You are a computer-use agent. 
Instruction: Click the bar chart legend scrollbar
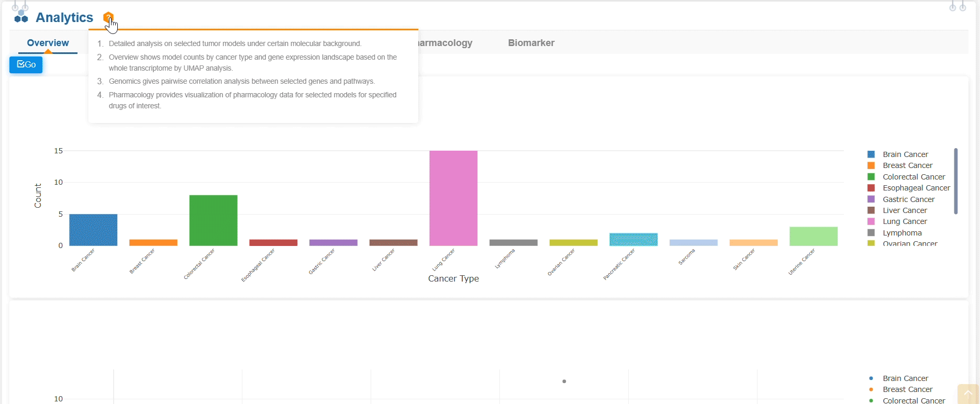(955, 181)
